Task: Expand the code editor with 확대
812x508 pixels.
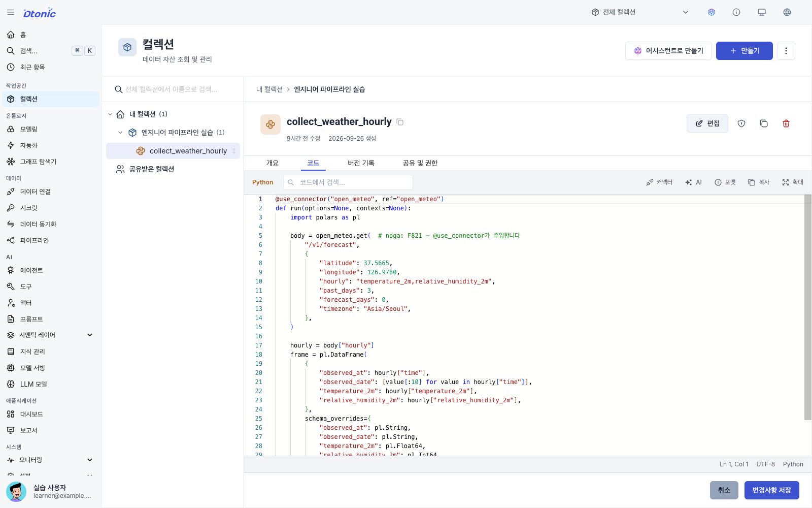Action: (793, 182)
